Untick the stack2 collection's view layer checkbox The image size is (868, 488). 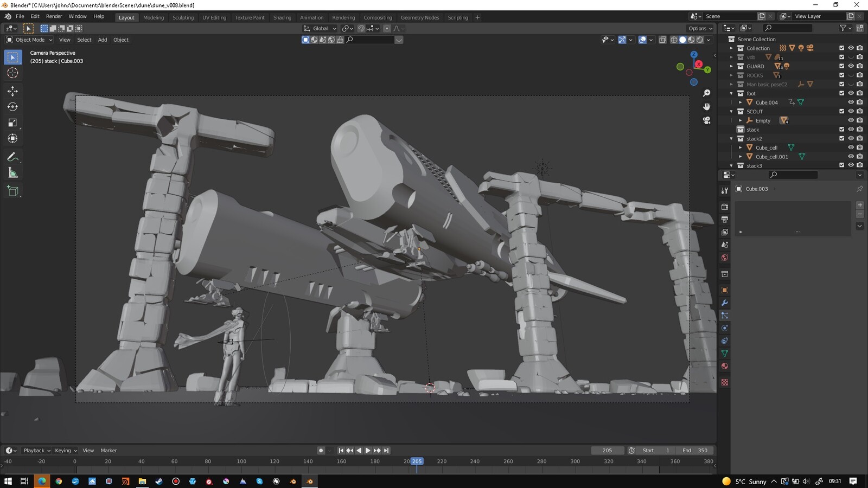[842, 138]
